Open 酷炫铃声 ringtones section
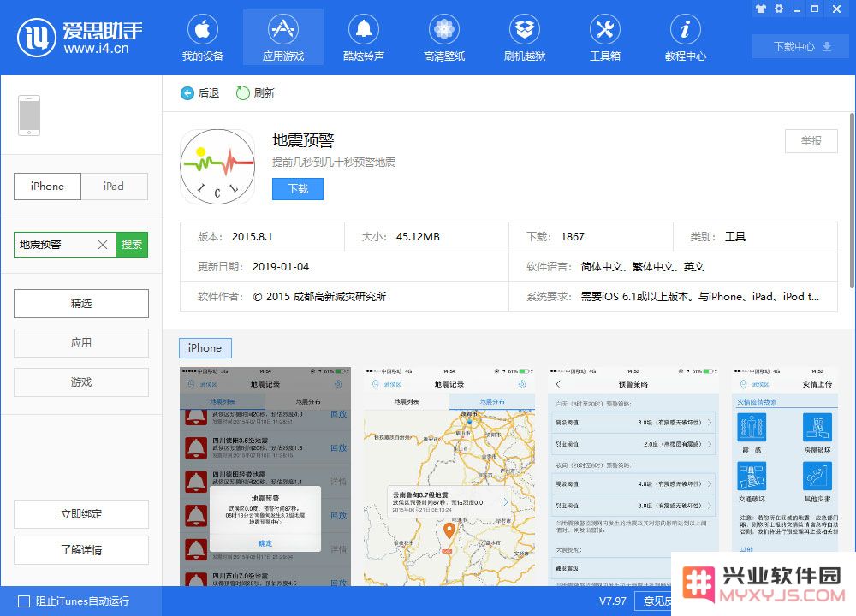 (x=364, y=38)
